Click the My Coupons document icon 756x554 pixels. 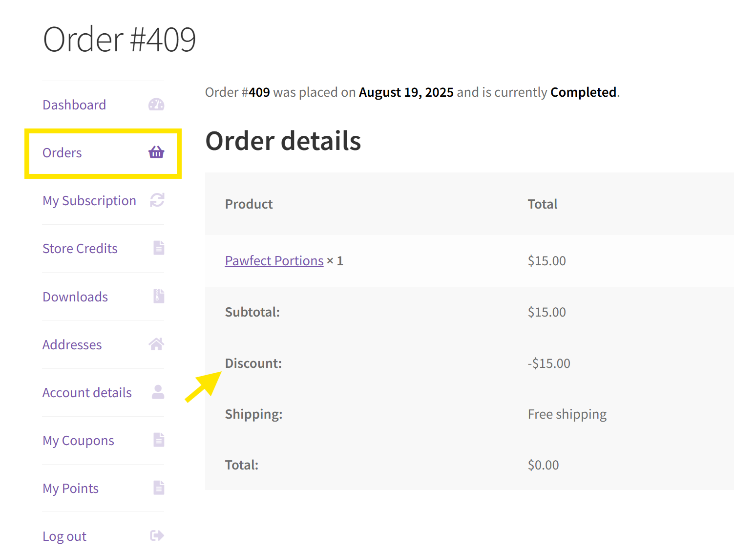[x=159, y=440]
